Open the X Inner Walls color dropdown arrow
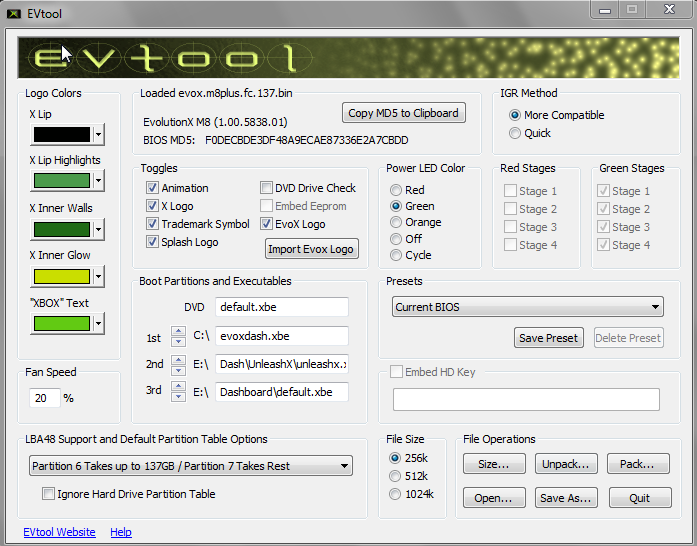 (x=98, y=229)
